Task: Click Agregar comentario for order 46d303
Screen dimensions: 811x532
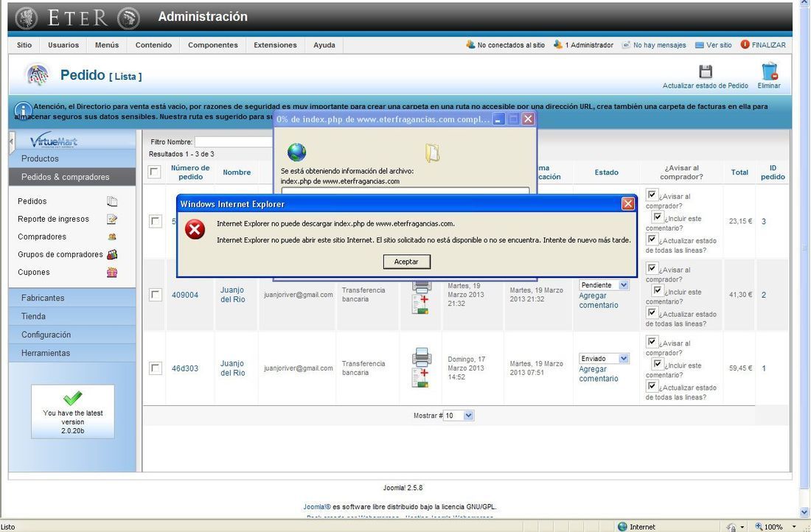Action: click(x=599, y=374)
